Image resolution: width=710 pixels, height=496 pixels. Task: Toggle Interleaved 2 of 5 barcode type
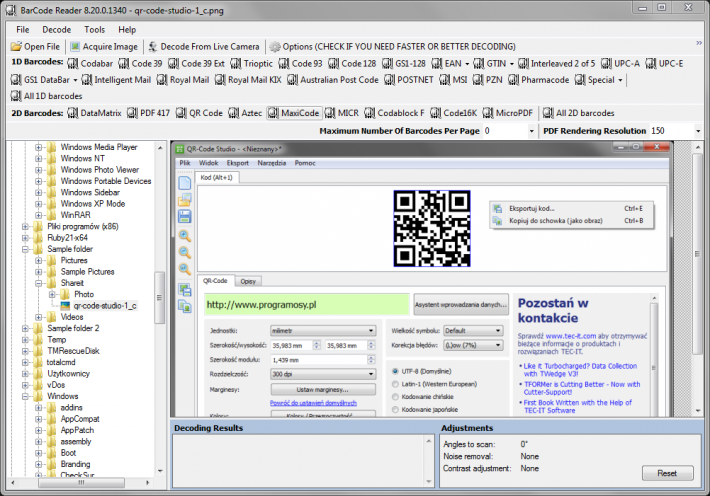557,63
